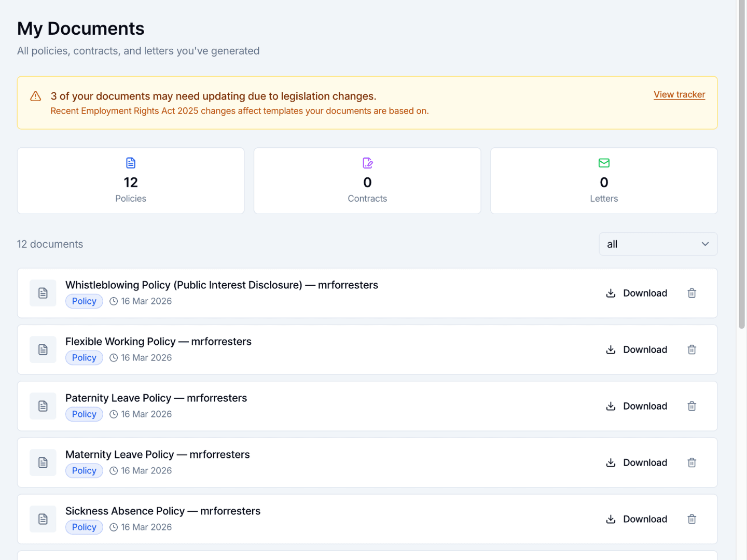Click the purple Contracts icon
This screenshot has height=560, width=747.
pos(367,162)
